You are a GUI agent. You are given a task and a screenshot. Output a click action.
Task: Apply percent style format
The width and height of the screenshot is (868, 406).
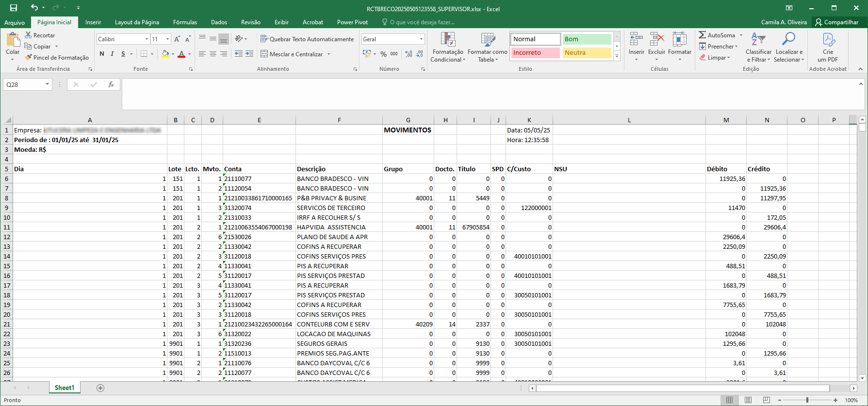tap(383, 54)
